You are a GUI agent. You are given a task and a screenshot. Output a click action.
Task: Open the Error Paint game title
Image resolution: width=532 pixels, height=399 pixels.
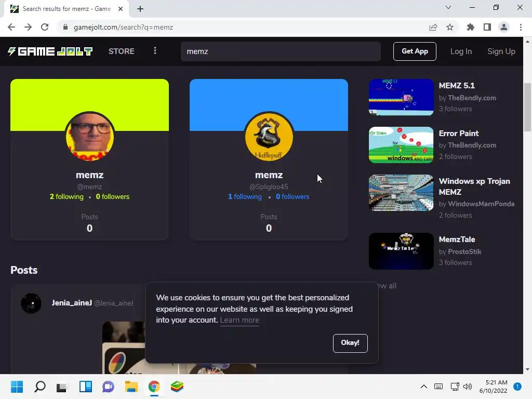[458, 134]
